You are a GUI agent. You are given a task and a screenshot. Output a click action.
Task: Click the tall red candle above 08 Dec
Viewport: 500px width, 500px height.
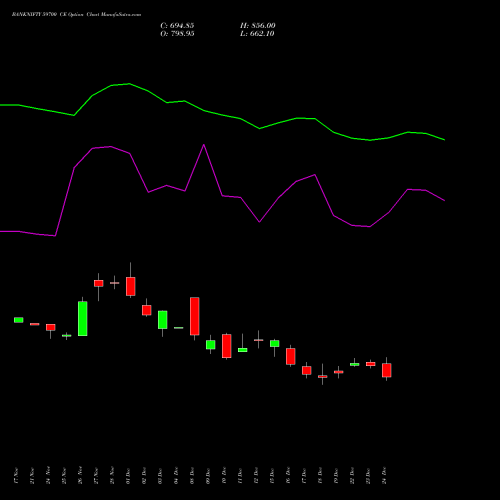[x=195, y=316]
